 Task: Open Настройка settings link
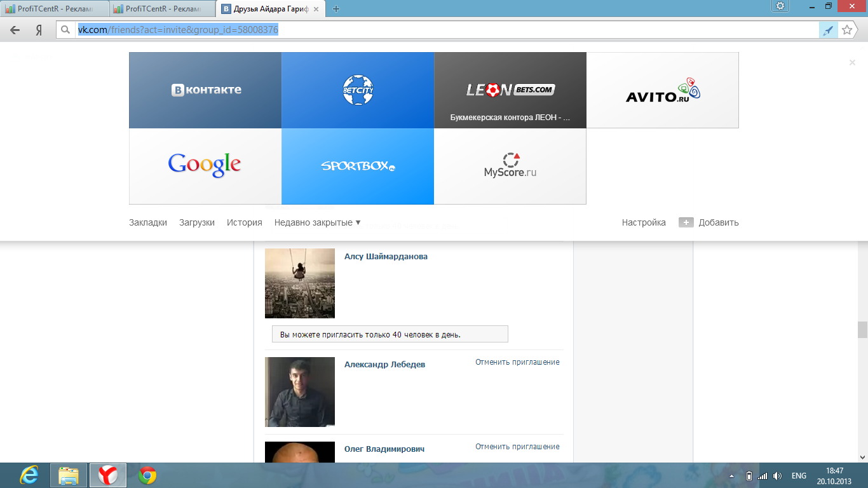(x=644, y=222)
